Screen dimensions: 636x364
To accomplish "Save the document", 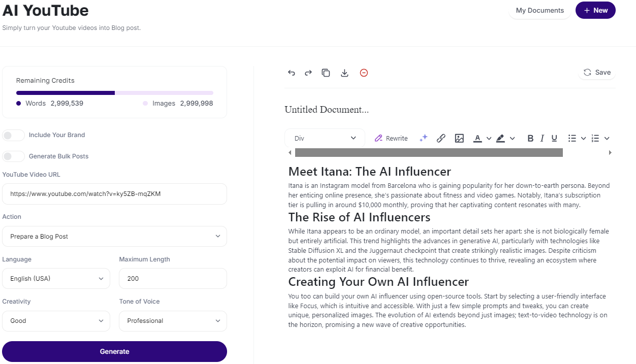I will 597,73.
